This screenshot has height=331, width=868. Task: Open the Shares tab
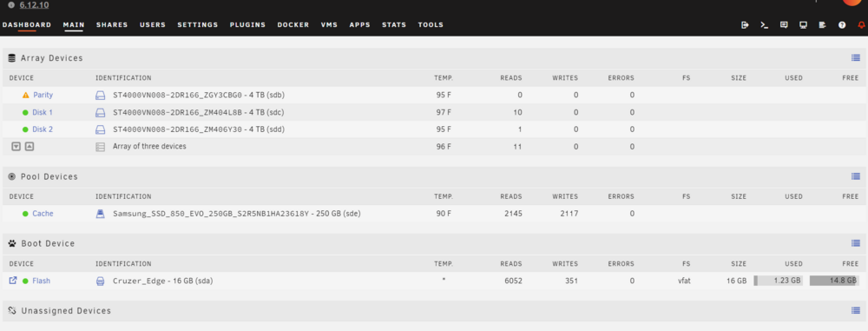pyautogui.click(x=112, y=25)
